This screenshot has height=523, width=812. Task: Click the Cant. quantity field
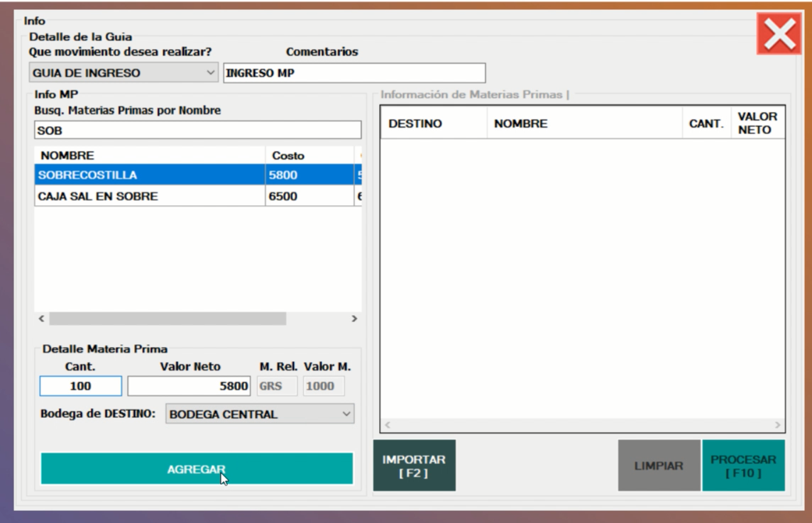pos(80,386)
